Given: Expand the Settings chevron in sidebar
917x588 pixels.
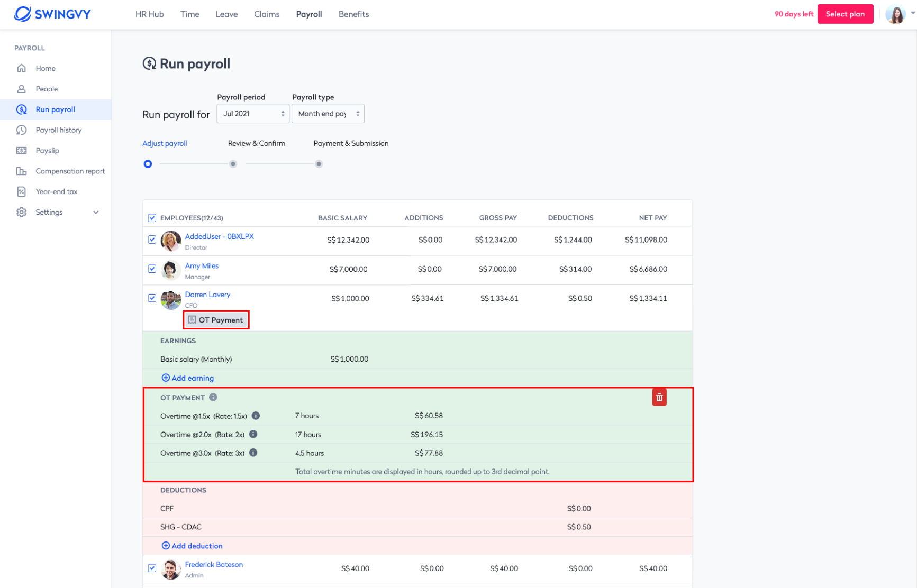Looking at the screenshot, I should pyautogui.click(x=96, y=212).
